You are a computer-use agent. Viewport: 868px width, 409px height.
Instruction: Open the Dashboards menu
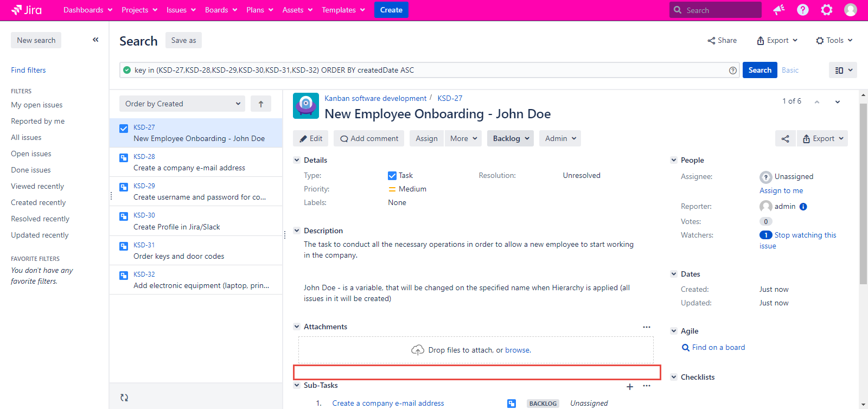coord(87,10)
